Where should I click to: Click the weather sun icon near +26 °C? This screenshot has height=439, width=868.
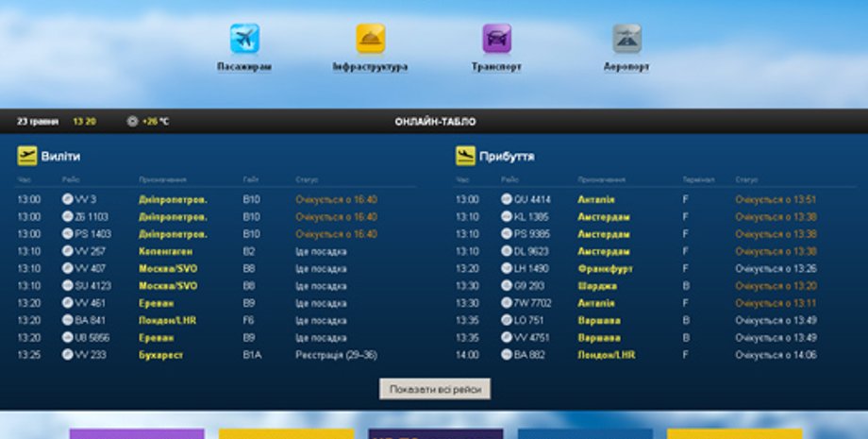coord(132,122)
